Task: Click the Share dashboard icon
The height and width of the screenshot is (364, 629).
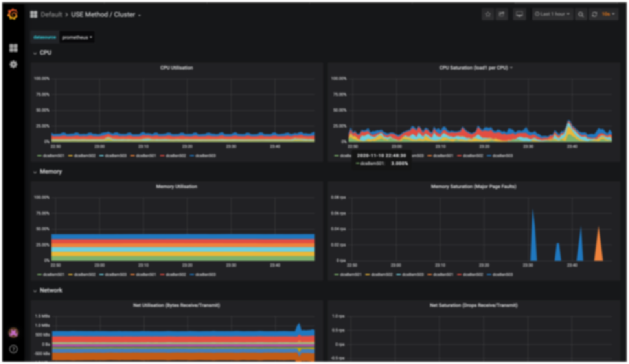Action: (x=502, y=15)
